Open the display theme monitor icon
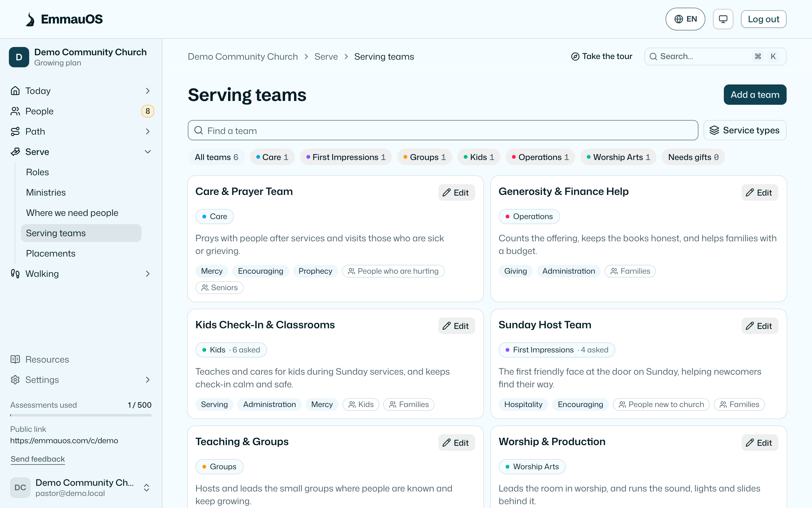The width and height of the screenshot is (812, 508). 723,19
